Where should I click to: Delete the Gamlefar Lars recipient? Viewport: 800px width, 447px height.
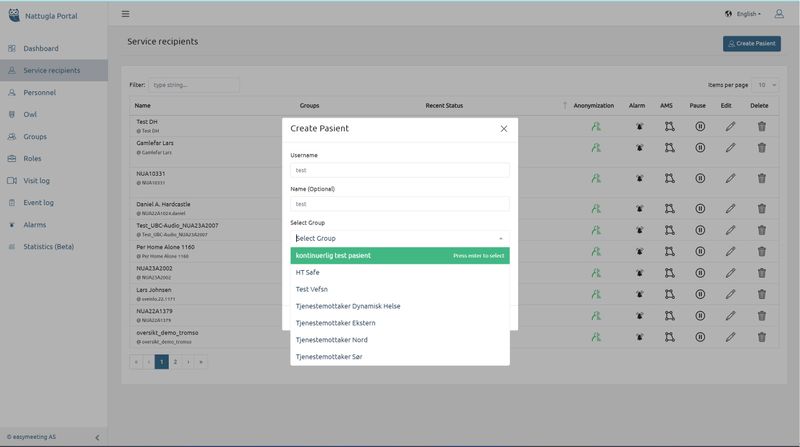click(x=761, y=148)
